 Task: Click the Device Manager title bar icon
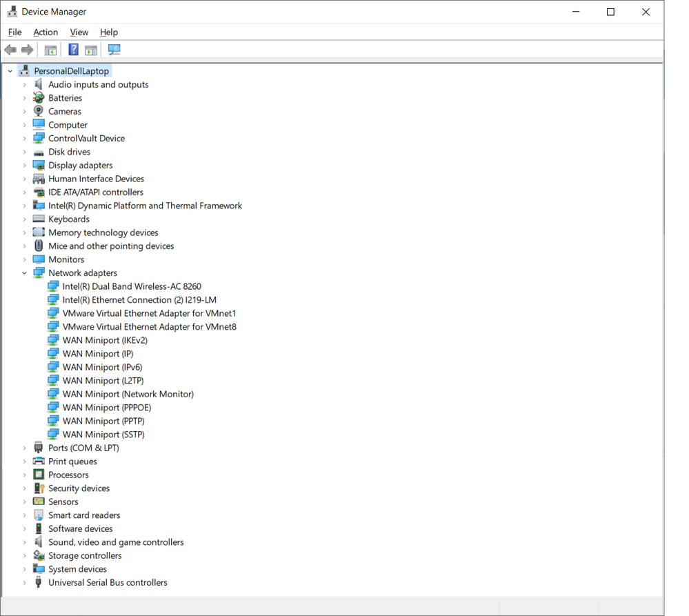12,12
